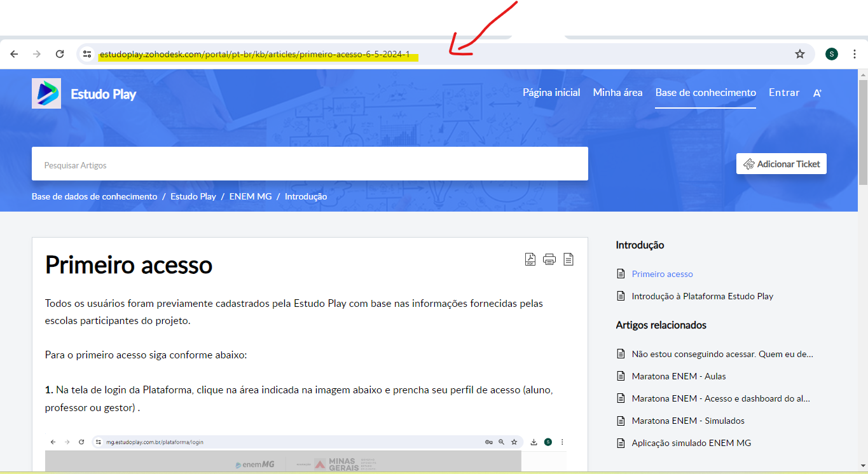Open Aplicação simulado ENEM MG article
Image resolution: width=868 pixels, height=474 pixels.
pos(691,443)
